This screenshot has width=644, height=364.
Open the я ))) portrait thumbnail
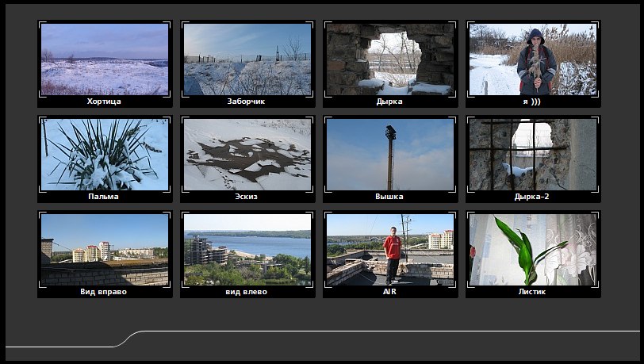tap(533, 59)
